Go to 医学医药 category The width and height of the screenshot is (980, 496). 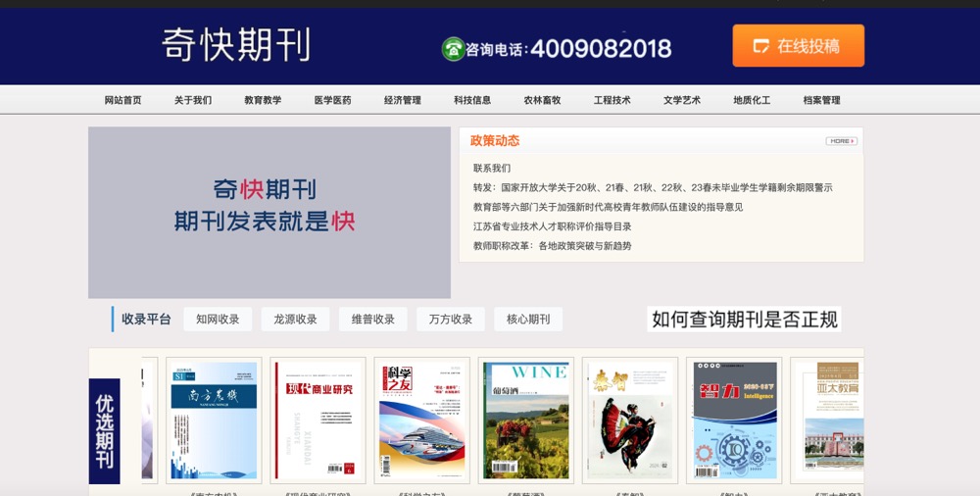tap(332, 100)
